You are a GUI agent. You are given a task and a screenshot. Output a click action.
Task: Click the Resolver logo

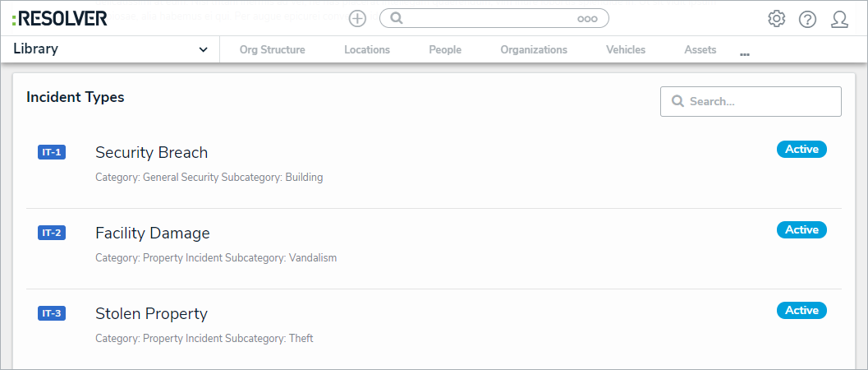click(x=60, y=18)
